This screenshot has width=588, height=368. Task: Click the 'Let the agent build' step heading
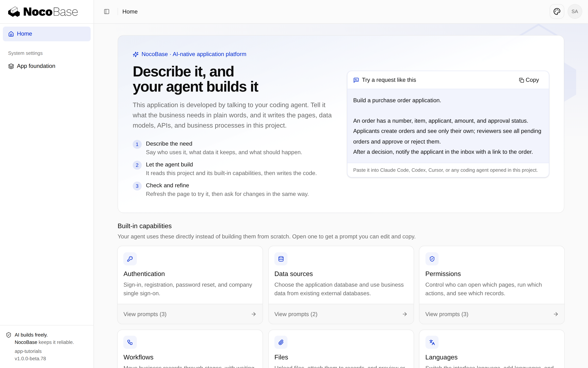coord(169,165)
